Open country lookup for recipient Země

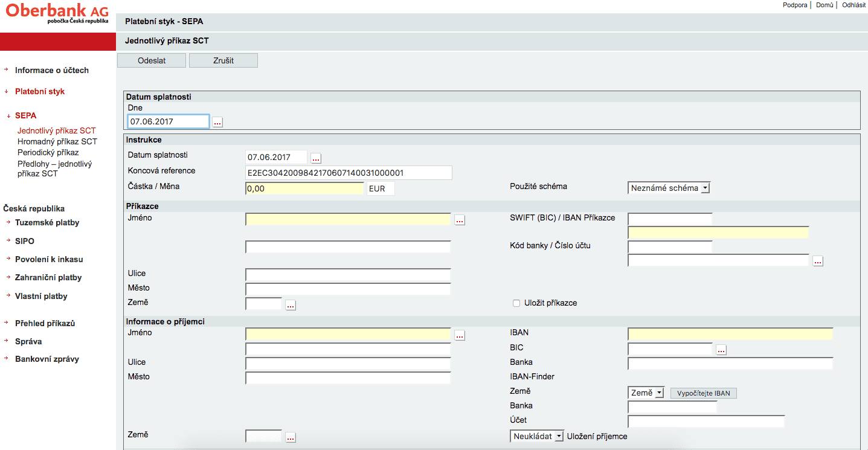tap(291, 437)
